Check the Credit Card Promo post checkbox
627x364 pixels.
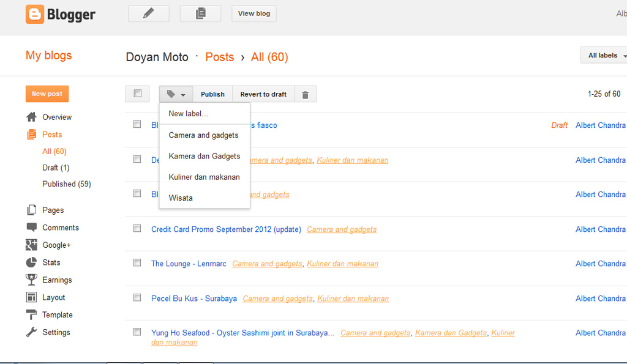[137, 228]
